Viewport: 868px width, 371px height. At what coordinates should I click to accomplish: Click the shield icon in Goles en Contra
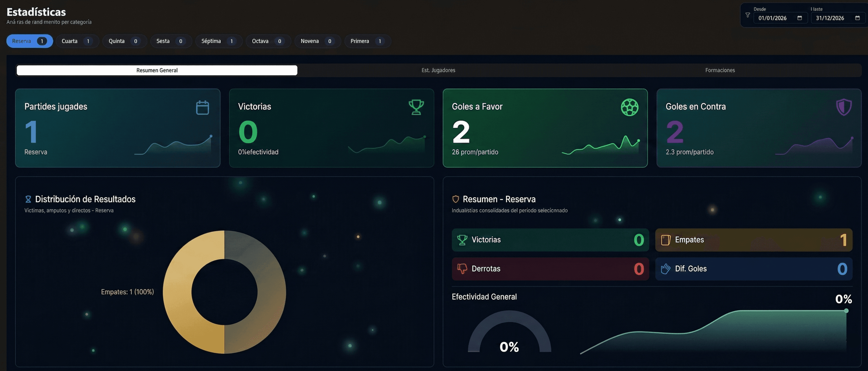pyautogui.click(x=844, y=107)
